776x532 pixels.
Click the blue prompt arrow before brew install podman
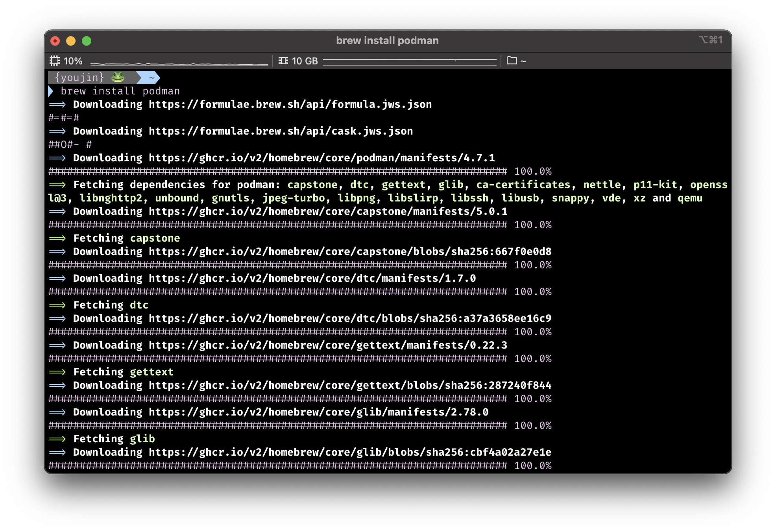(x=51, y=91)
